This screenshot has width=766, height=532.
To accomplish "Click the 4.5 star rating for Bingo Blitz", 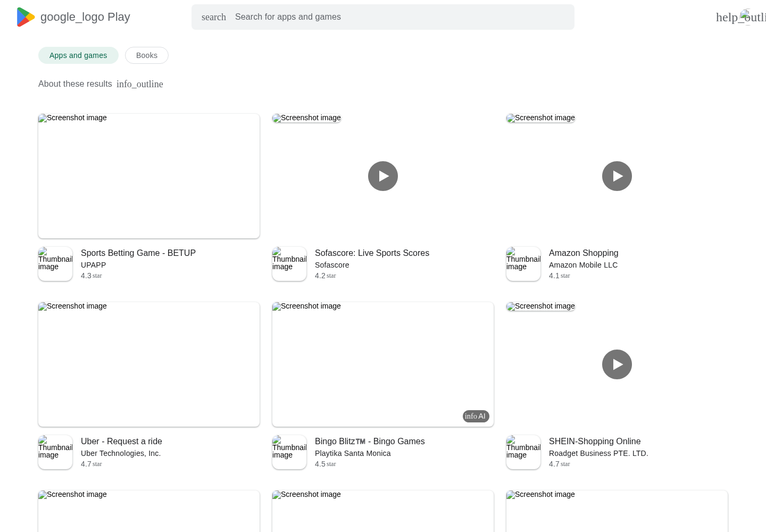I will [326, 464].
